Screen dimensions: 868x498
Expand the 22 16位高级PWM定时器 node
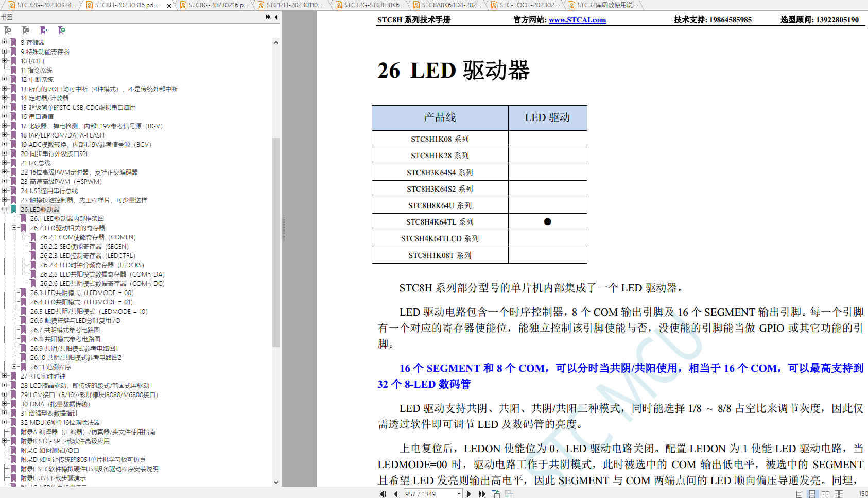tap(5, 172)
